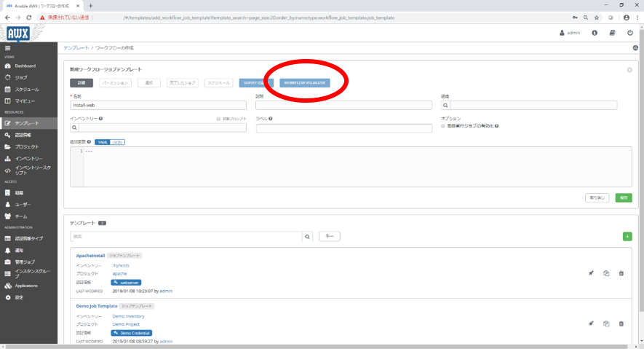Click the green save button
Viewport: 644px width, 349px height.
pos(624,197)
